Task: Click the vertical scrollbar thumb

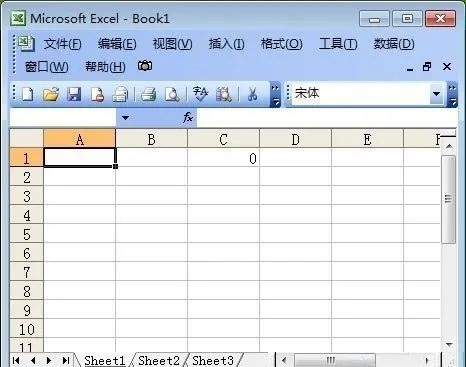Action: (448, 199)
